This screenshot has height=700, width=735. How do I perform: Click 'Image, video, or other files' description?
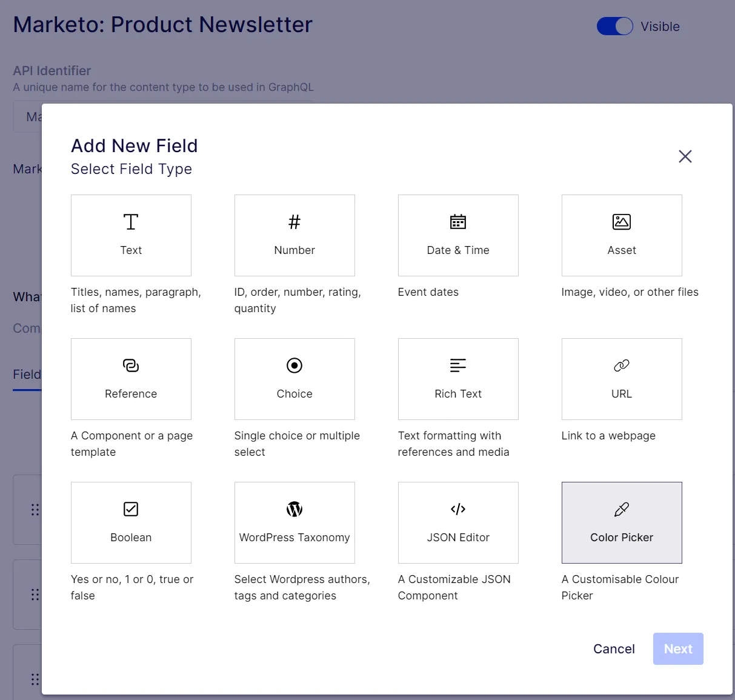[630, 292]
